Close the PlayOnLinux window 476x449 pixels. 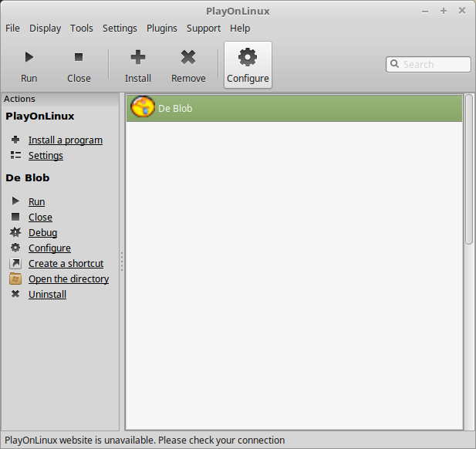pos(462,11)
